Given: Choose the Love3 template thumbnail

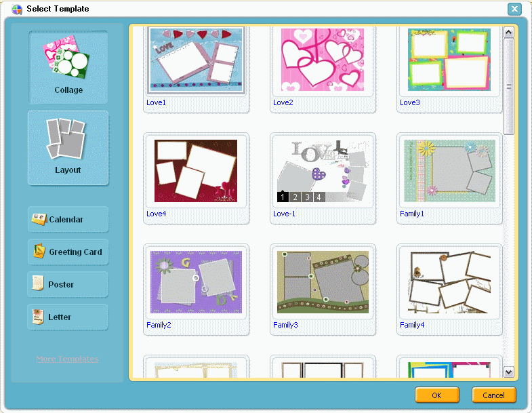Looking at the screenshot, I should [x=449, y=60].
